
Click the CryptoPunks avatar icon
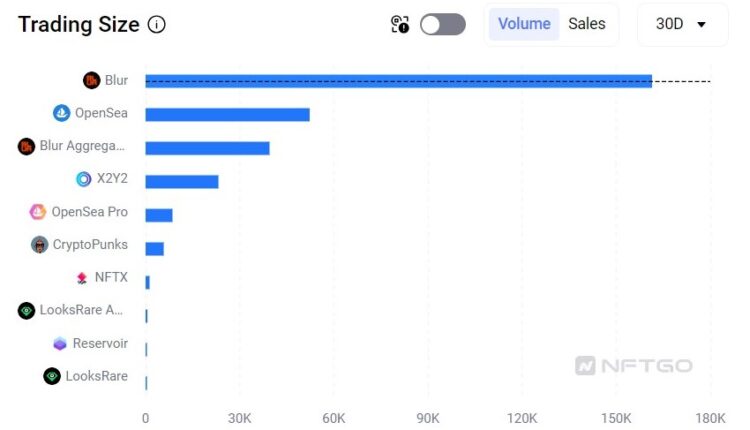coord(40,244)
